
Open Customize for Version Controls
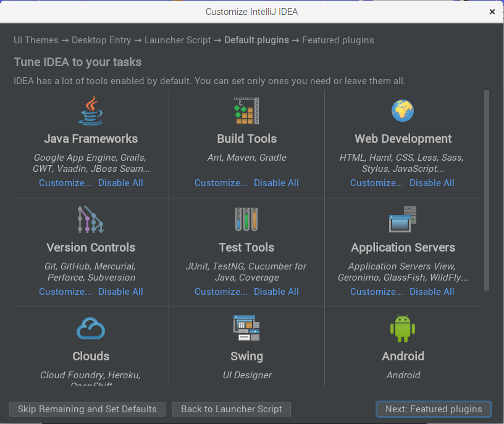(x=65, y=292)
